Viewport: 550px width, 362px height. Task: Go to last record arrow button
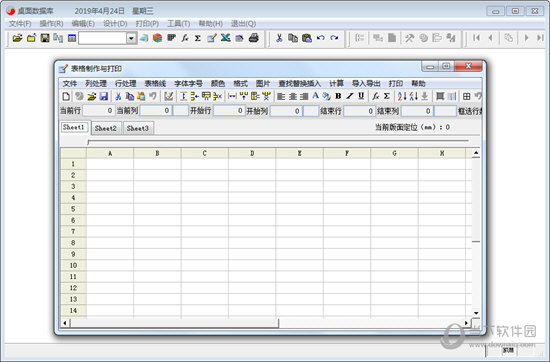coord(540,38)
